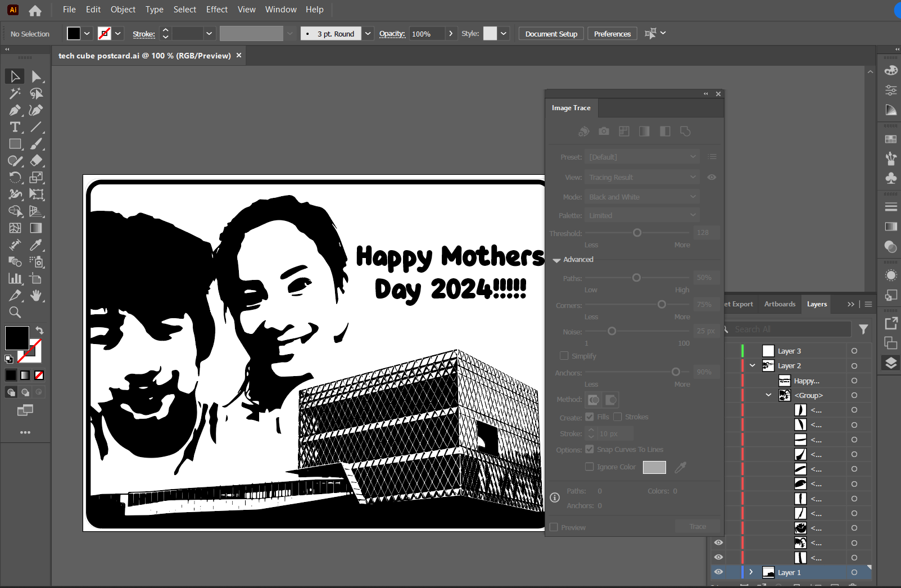Select the Scale tool
The height and width of the screenshot is (588, 901).
point(37,178)
